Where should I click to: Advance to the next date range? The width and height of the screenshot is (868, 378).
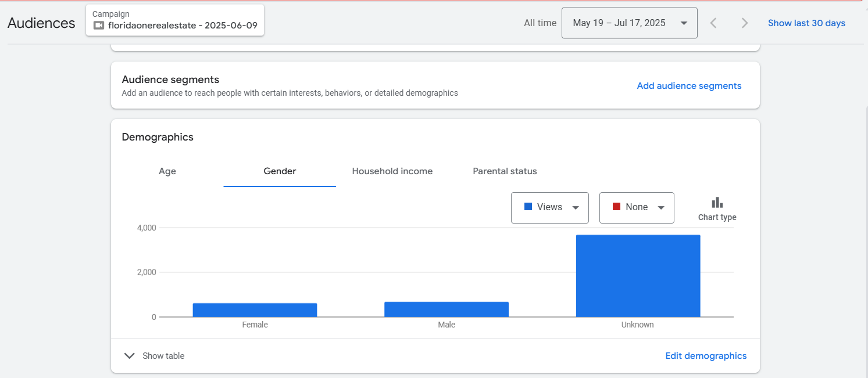coord(744,23)
